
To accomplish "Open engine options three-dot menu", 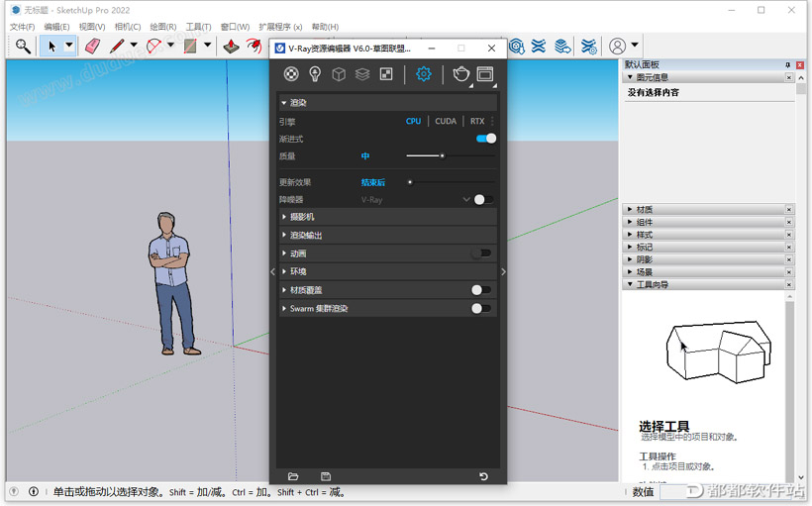I will coord(492,121).
